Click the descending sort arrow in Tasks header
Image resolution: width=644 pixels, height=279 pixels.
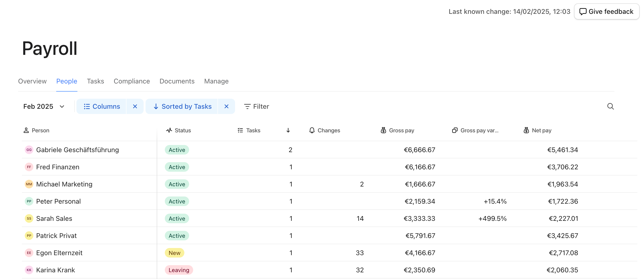click(288, 130)
